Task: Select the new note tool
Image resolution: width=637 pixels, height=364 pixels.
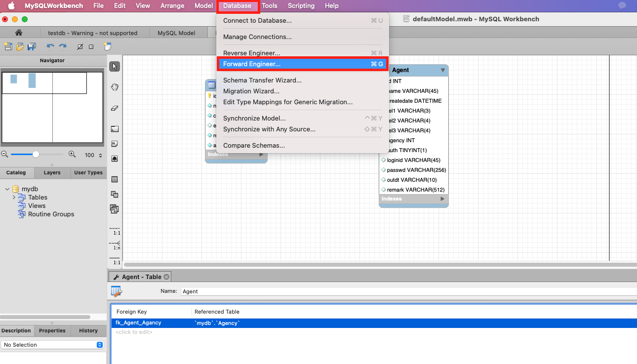Action: 115,144
